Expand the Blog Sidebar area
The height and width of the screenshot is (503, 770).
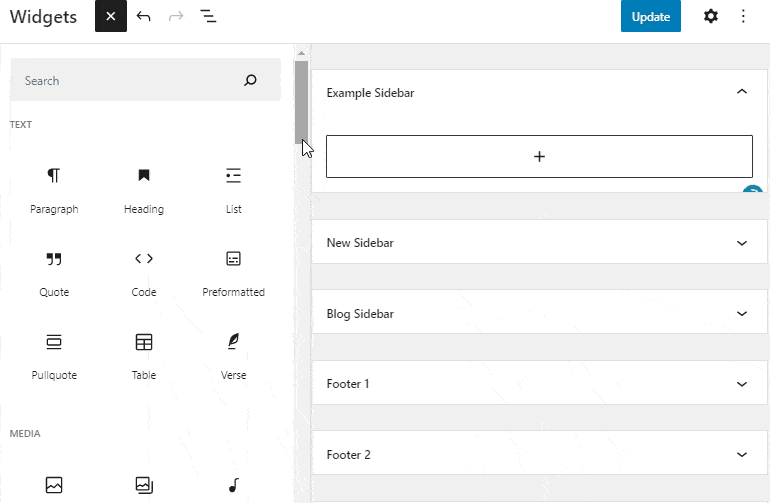(x=742, y=313)
